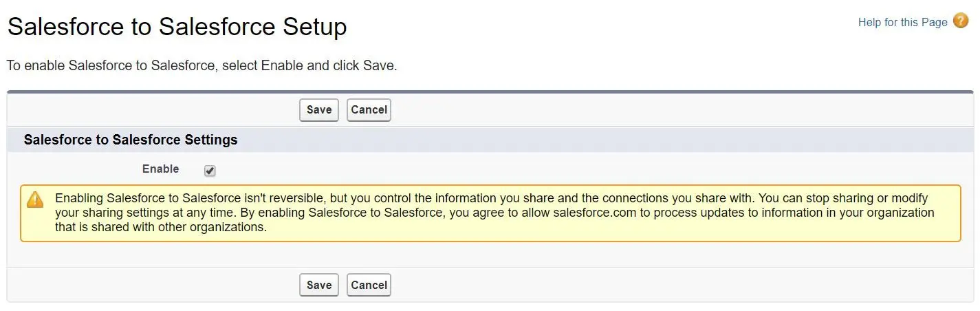
Task: Click the orange help question mark icon
Action: coord(961,21)
